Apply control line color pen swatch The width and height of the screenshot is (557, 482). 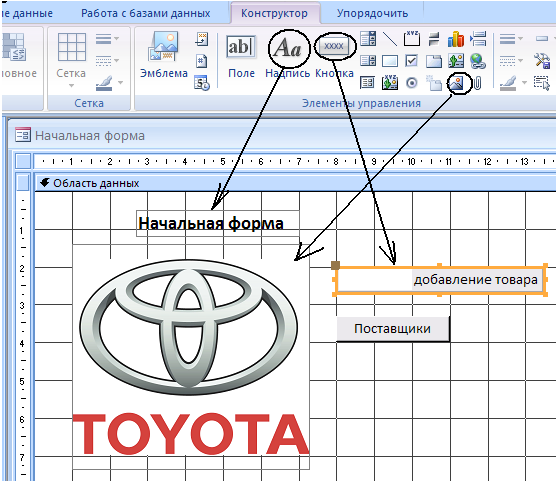click(x=508, y=83)
